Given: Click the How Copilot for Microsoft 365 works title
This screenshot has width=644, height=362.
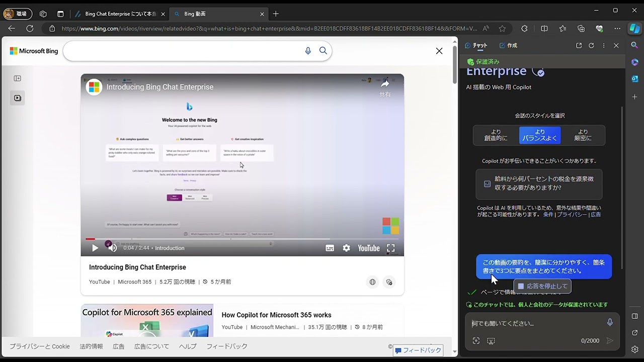Looking at the screenshot, I should 276,315.
